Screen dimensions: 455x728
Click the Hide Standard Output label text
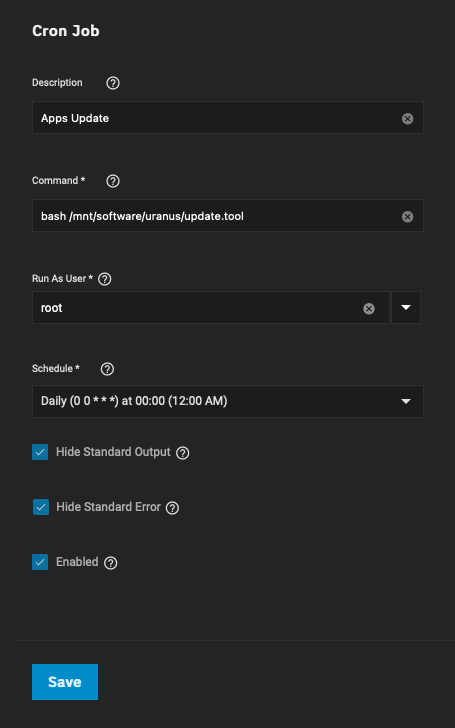point(113,452)
